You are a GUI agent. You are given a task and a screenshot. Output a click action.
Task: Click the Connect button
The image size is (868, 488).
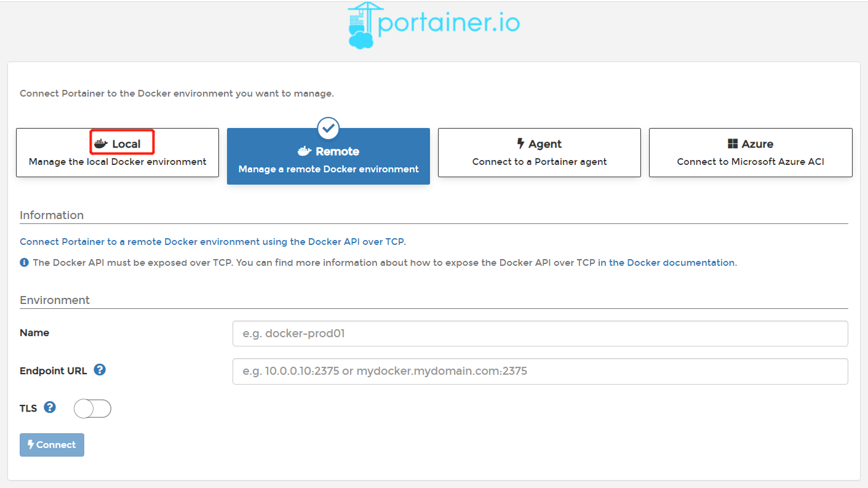52,445
